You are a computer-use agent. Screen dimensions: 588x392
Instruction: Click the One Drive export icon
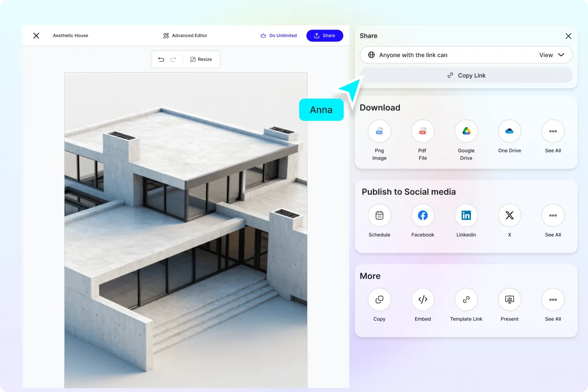[x=509, y=131]
